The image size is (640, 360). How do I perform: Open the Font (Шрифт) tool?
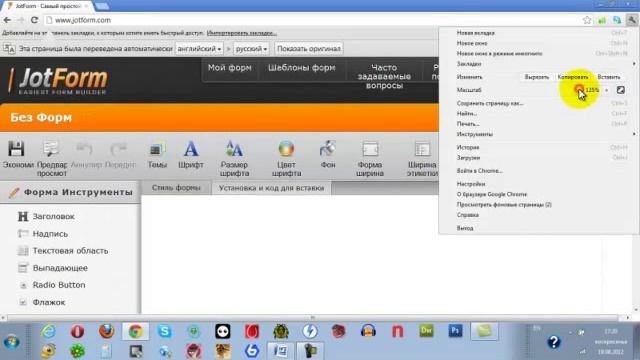pos(191,149)
